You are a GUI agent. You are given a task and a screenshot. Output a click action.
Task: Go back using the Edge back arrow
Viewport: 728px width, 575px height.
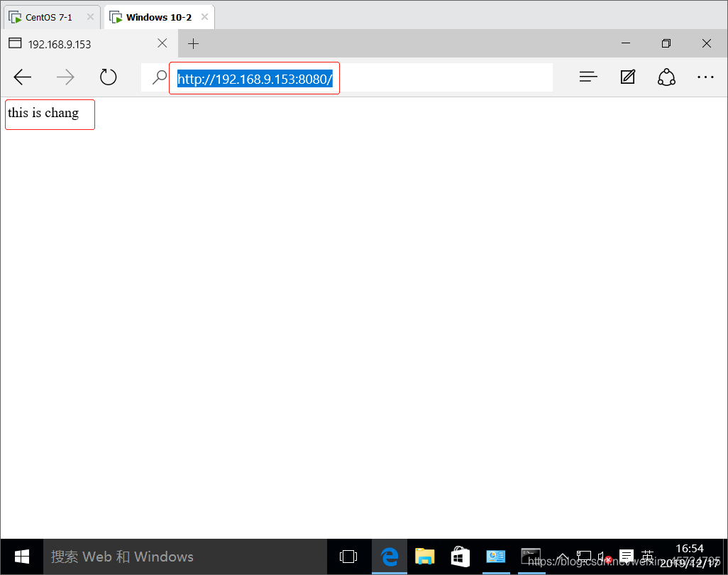click(x=22, y=77)
